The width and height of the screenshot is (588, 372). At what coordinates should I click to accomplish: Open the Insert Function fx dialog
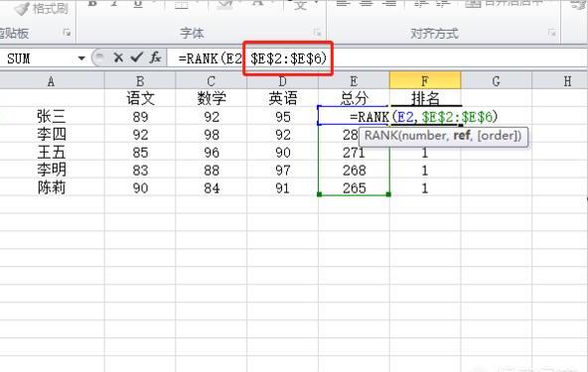point(155,58)
